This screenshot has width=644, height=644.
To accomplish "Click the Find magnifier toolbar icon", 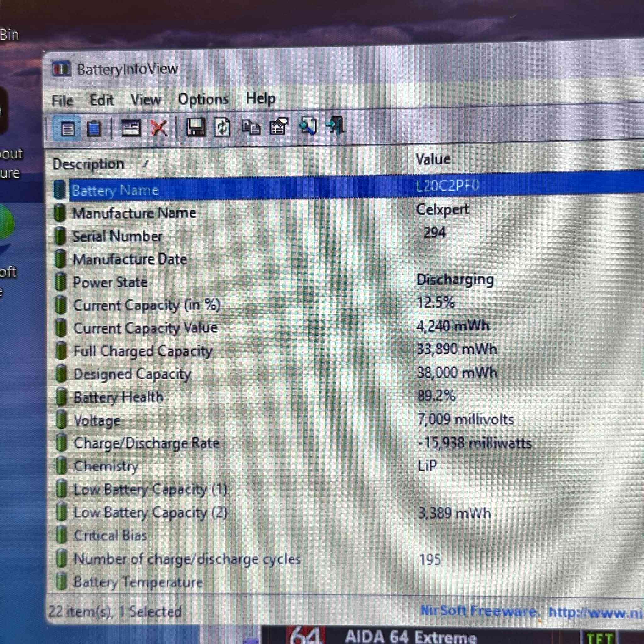I will [308, 126].
